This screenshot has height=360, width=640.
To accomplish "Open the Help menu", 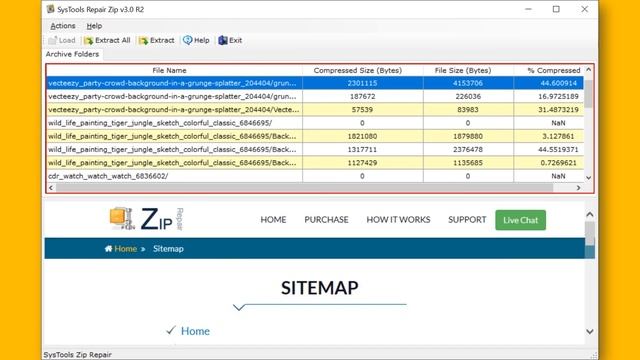I will coord(94,26).
